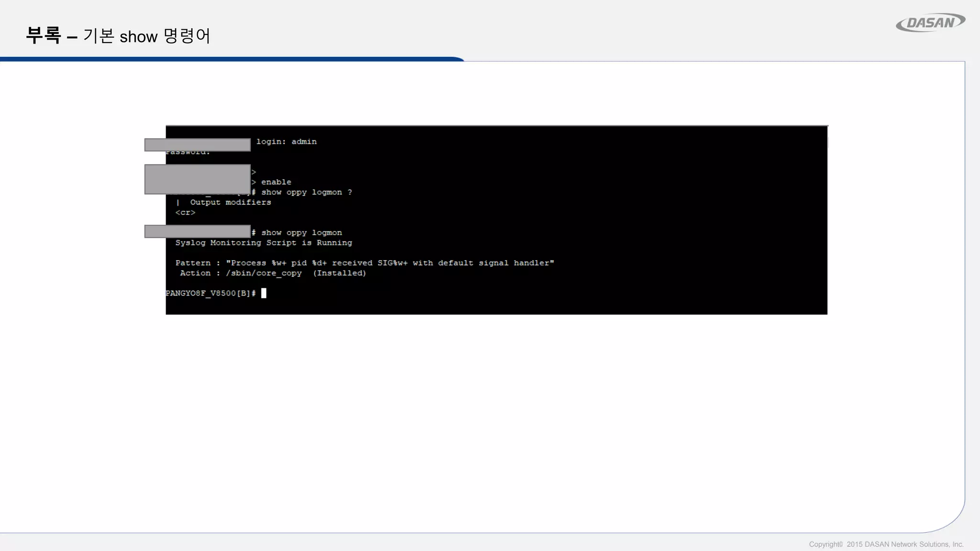Click the bottom gray redaction box by 'show oppy logmon'
This screenshot has height=551, width=980.
(197, 231)
